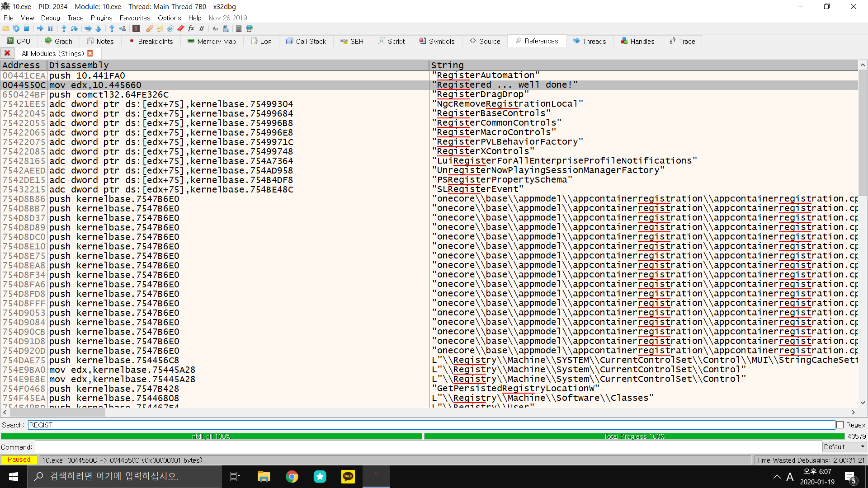Open the View menu
Viewport: 868px width, 488px height.
pos(28,18)
